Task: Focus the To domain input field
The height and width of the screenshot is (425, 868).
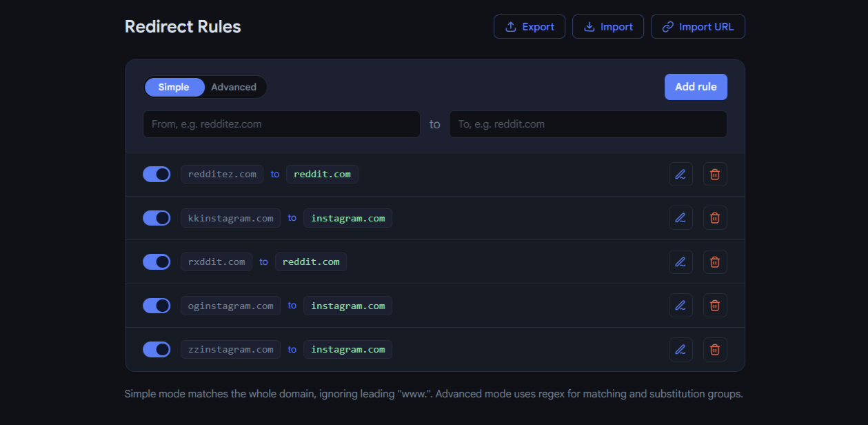Action: [588, 124]
